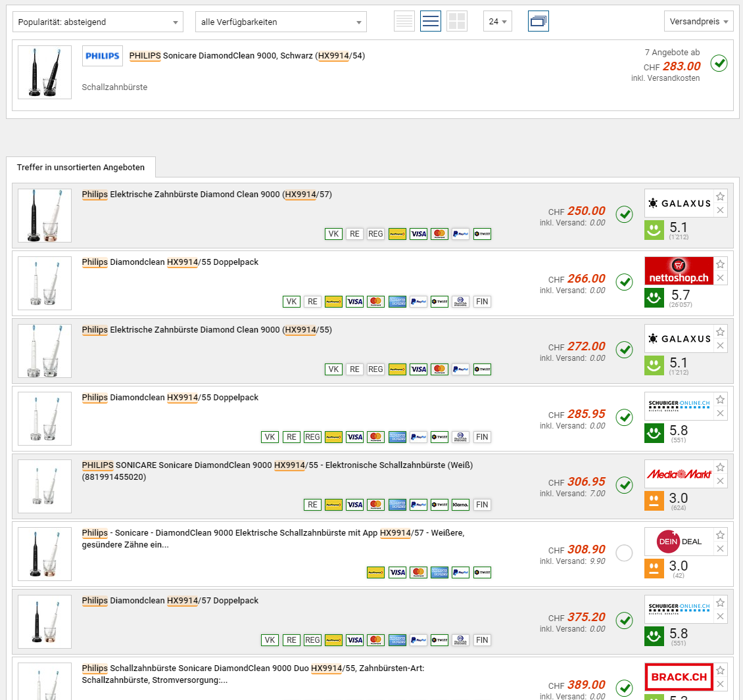Image resolution: width=743 pixels, height=700 pixels.
Task: Click the PayPal icon on MediaMarkt offer
Action: [x=418, y=505]
